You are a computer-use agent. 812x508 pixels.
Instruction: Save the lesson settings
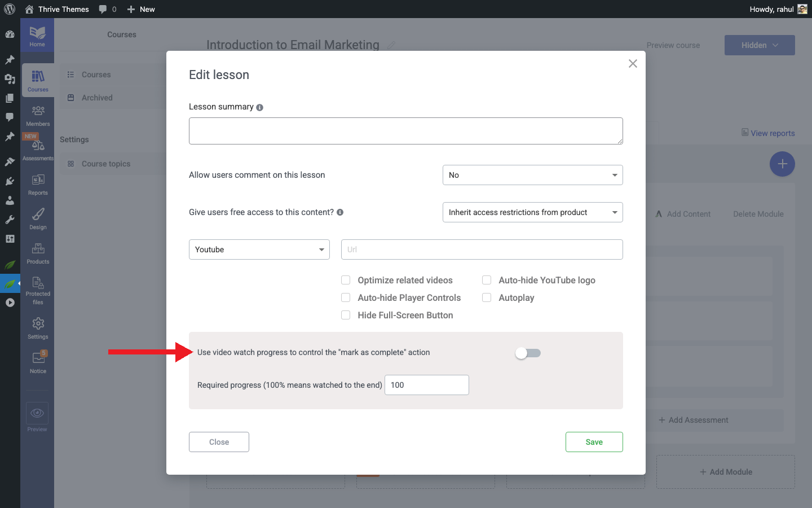click(x=594, y=442)
